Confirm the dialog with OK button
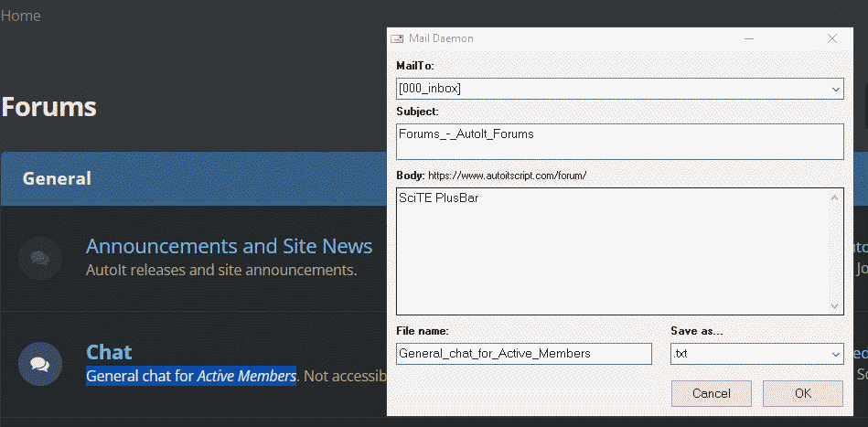This screenshot has height=427, width=868. 803,394
